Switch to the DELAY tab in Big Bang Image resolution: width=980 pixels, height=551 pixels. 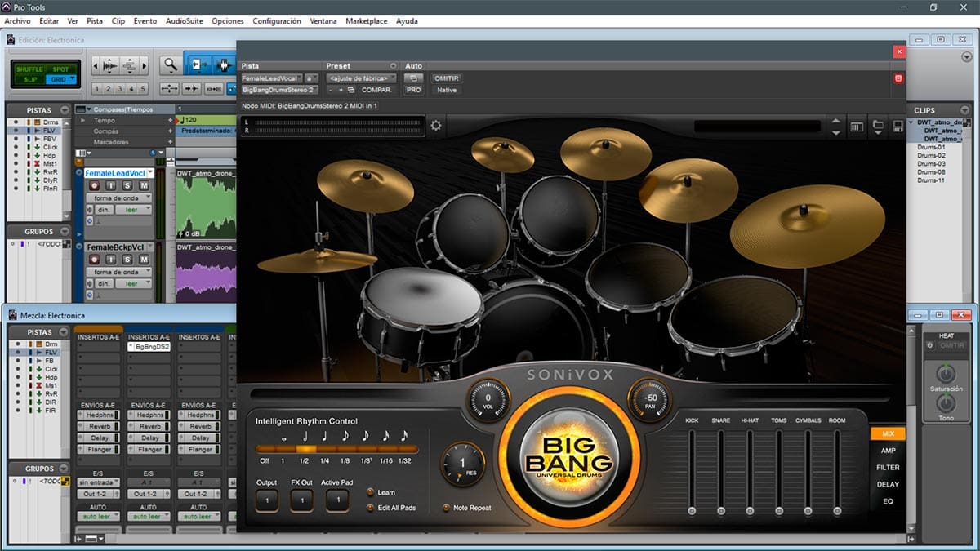pos(889,485)
